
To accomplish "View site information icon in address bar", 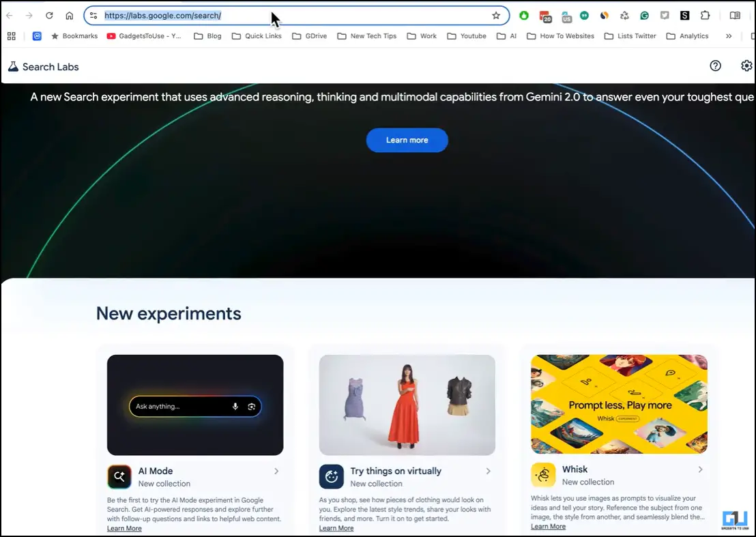I will click(x=93, y=16).
